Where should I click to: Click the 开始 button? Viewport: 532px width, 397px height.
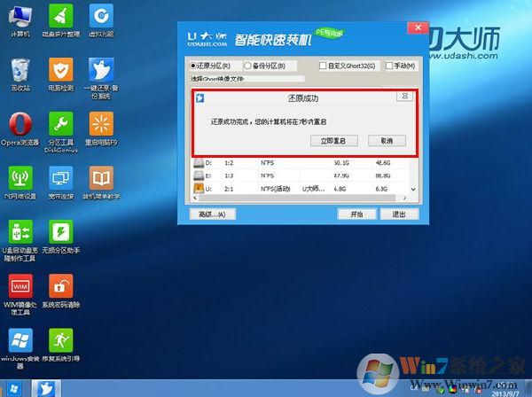356,214
